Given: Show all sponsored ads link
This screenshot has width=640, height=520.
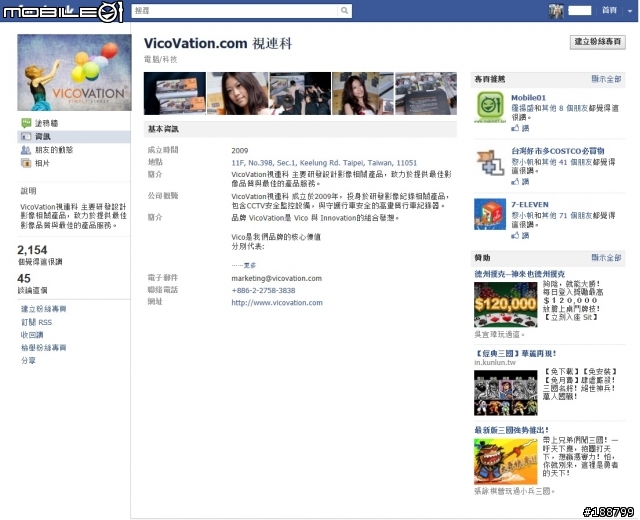Looking at the screenshot, I should 606,258.
